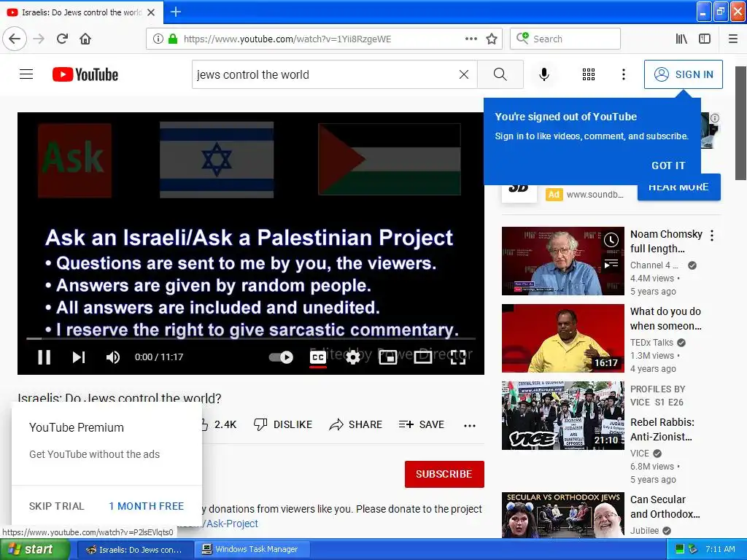Toggle the browser sidebar view
Viewport: 747px width, 560px height.
click(x=705, y=39)
